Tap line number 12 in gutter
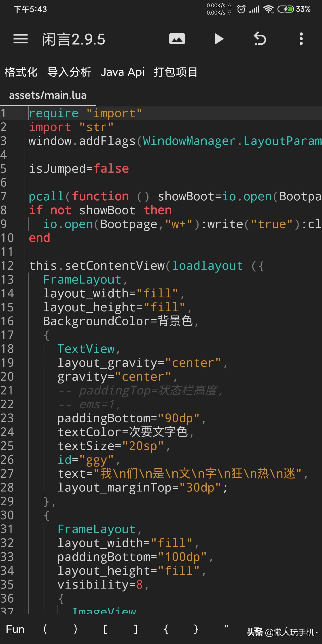 pyautogui.click(x=7, y=266)
